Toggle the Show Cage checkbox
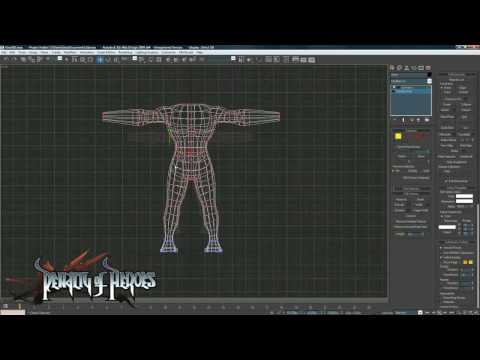This screenshot has width=480, height=360. (x=441, y=262)
